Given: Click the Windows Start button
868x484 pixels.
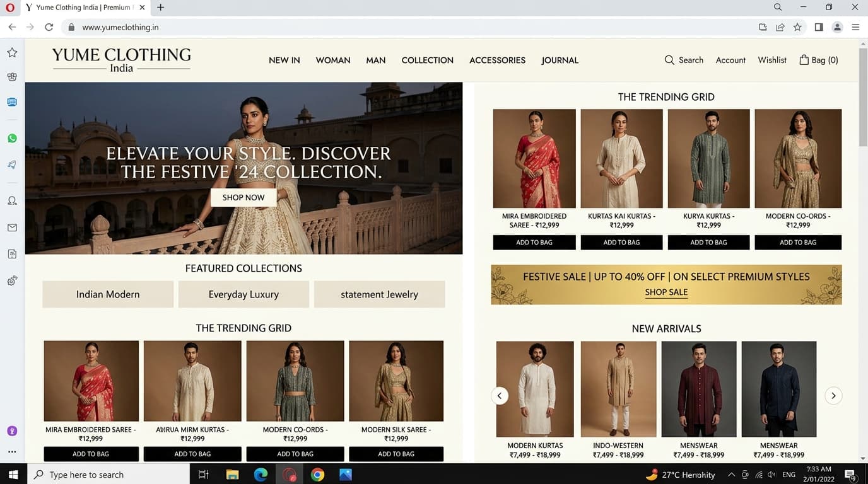Looking at the screenshot, I should (13, 475).
